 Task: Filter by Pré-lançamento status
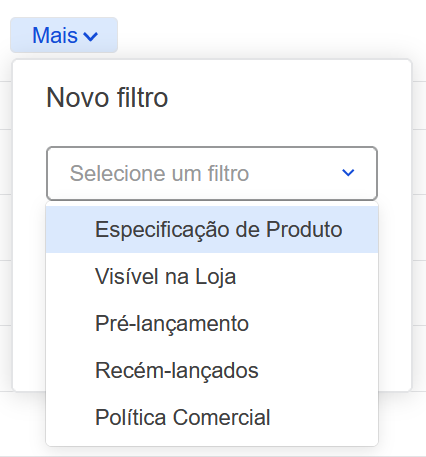(212, 323)
